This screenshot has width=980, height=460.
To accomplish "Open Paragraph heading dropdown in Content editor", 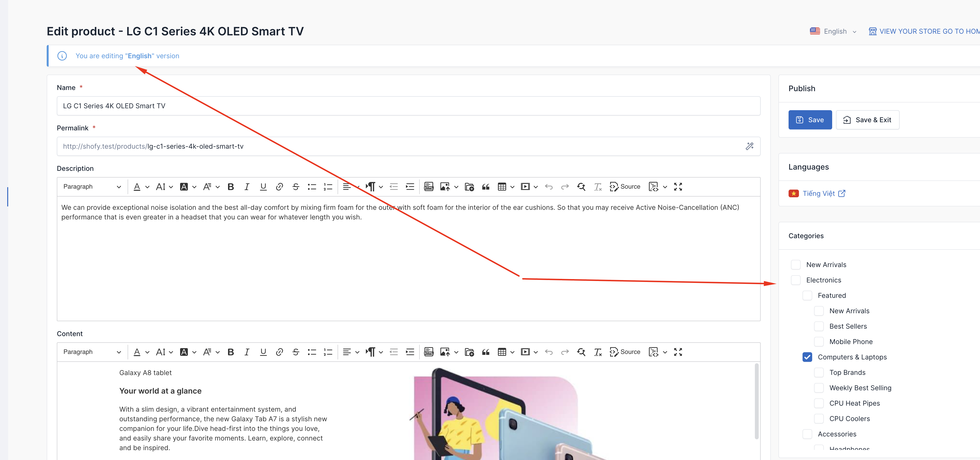I will [92, 352].
